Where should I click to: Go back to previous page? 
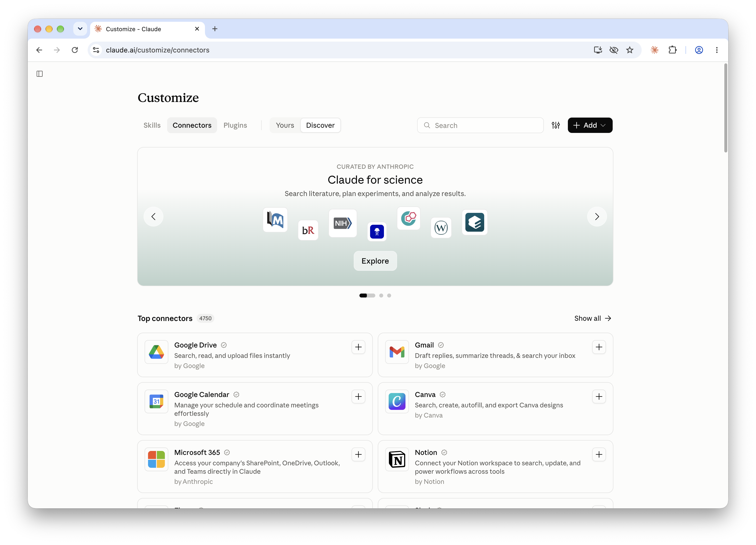pos(39,50)
